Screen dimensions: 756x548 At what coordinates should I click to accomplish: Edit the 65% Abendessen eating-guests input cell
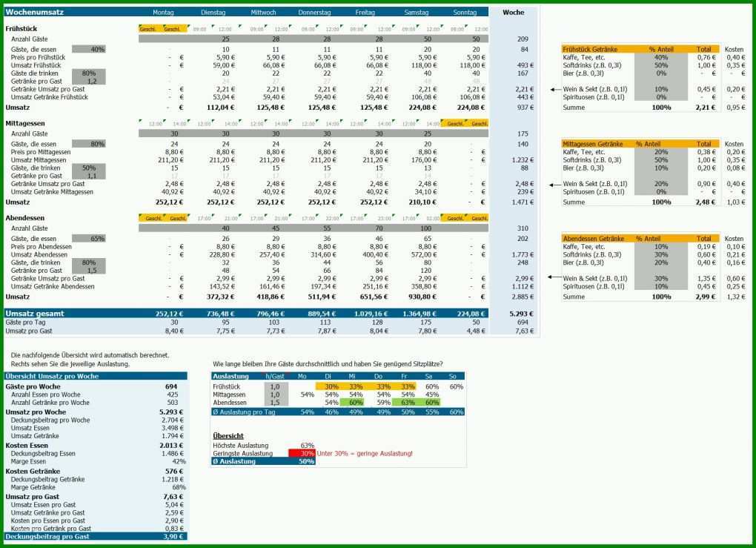tap(89, 238)
